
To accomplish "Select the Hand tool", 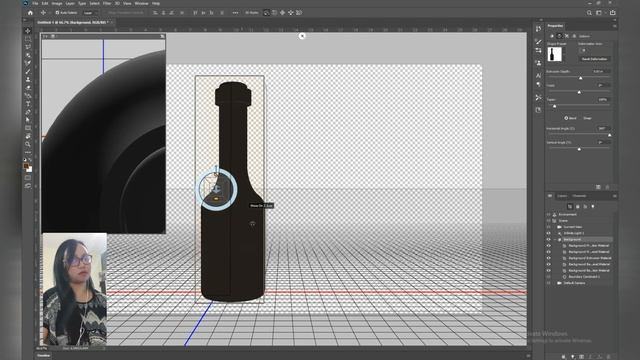I will click(x=28, y=136).
